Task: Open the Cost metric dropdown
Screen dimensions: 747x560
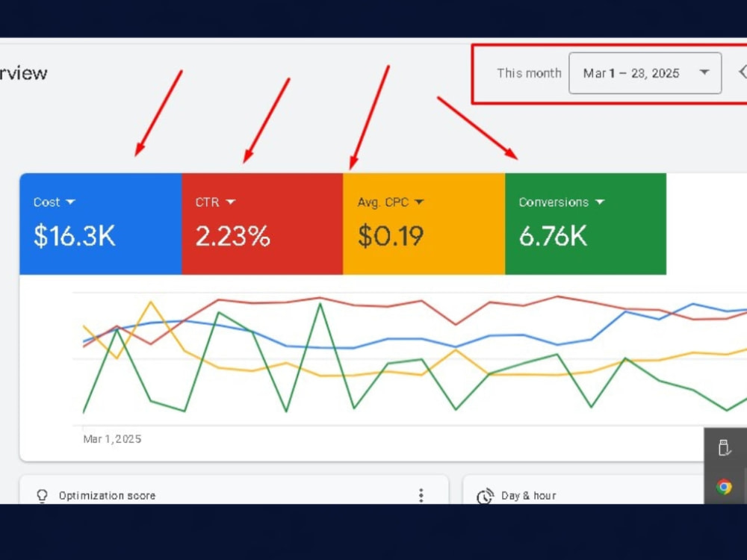Action: tap(54, 202)
